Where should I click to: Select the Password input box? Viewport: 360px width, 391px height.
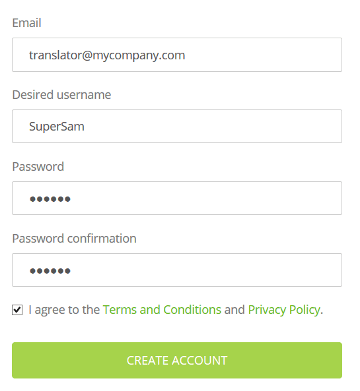pyautogui.click(x=177, y=198)
